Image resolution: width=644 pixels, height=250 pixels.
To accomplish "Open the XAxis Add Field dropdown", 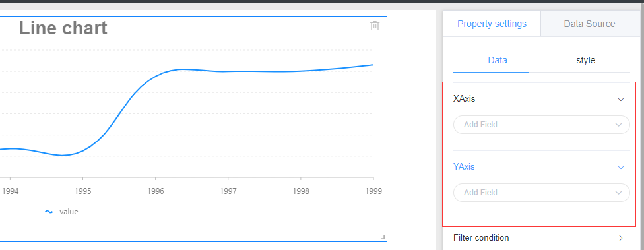I will click(x=541, y=125).
